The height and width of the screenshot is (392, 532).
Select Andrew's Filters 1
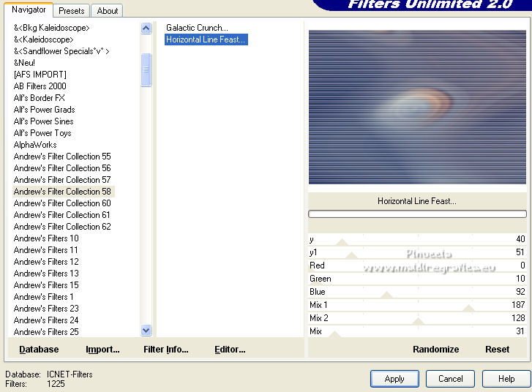[43, 297]
